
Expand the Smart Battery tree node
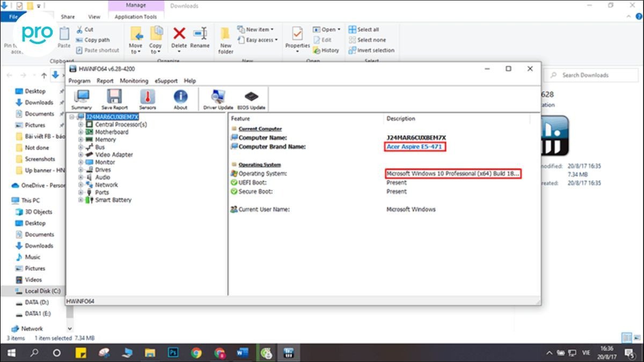(80, 200)
